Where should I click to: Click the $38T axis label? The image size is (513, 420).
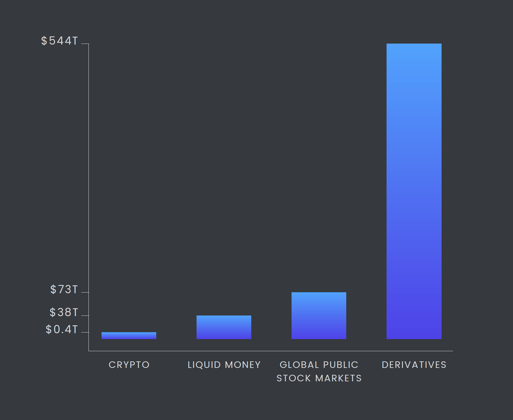64,313
